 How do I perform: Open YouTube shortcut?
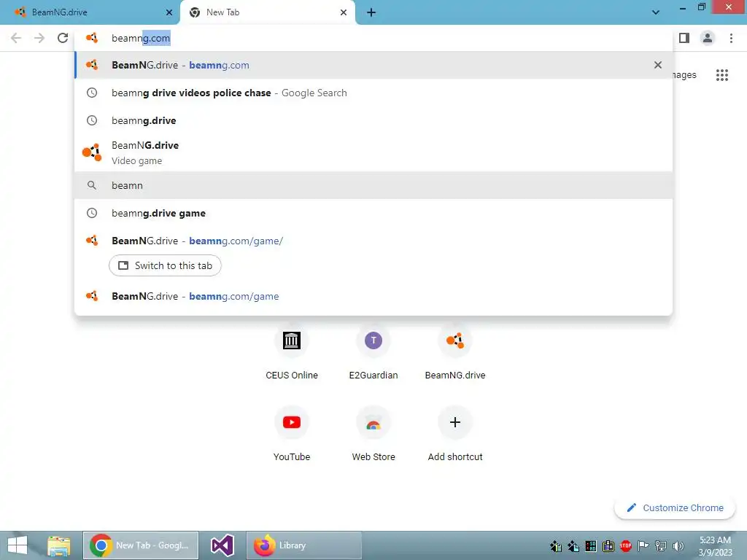292,435
